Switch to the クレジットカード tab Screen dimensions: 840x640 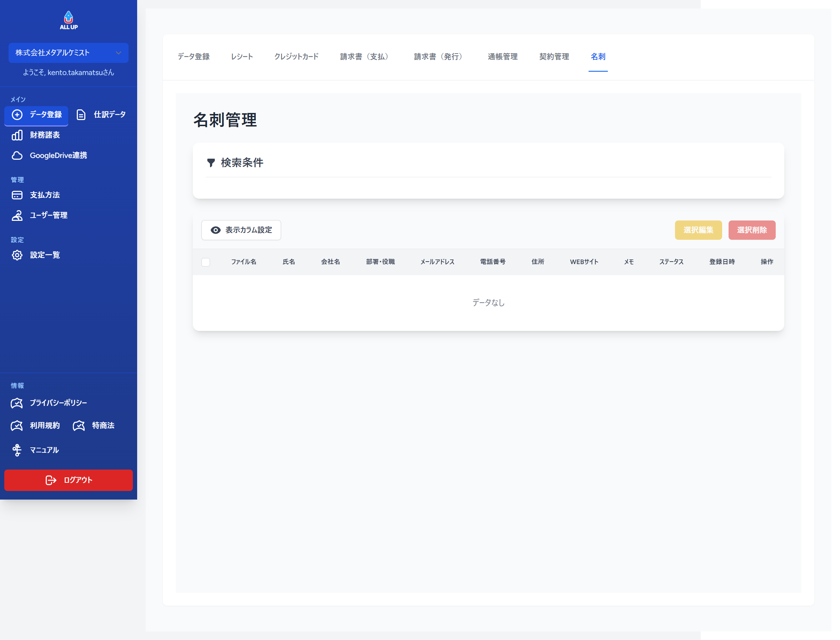pyautogui.click(x=296, y=56)
